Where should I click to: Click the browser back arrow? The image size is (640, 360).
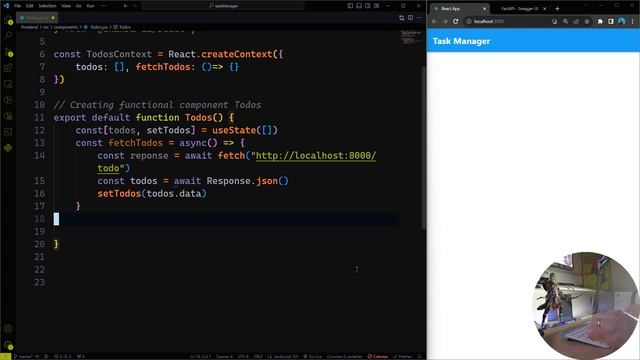coord(434,21)
